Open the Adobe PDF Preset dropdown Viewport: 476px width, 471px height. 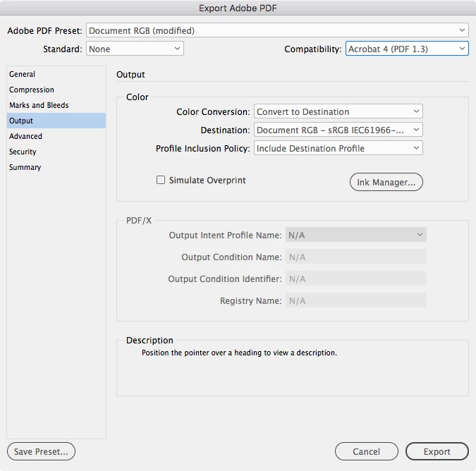277,30
